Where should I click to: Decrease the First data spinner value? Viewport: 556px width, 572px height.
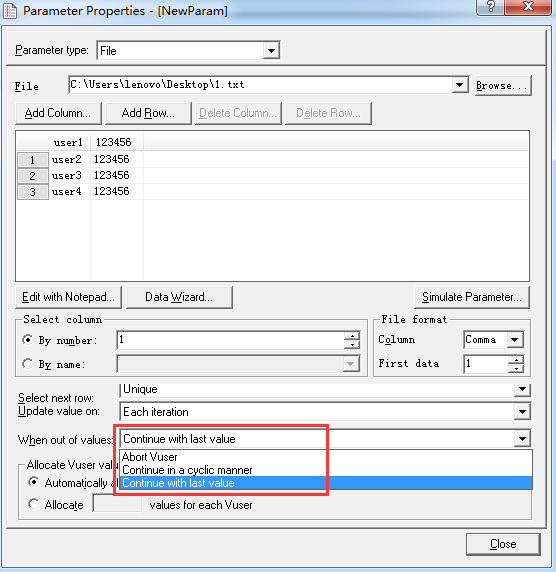click(516, 368)
